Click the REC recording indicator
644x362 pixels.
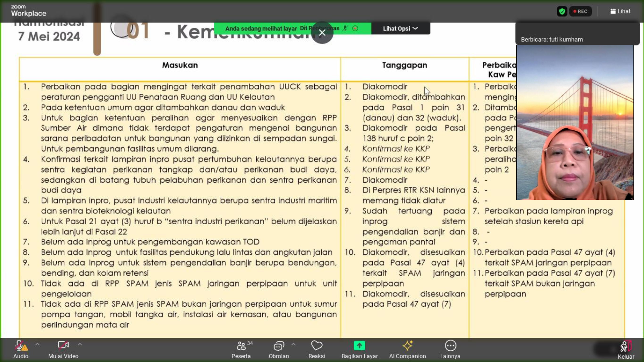(x=580, y=11)
